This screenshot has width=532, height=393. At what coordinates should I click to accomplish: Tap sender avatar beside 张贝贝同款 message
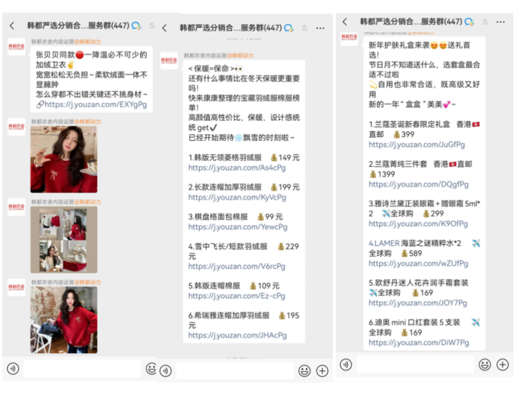tap(16, 47)
